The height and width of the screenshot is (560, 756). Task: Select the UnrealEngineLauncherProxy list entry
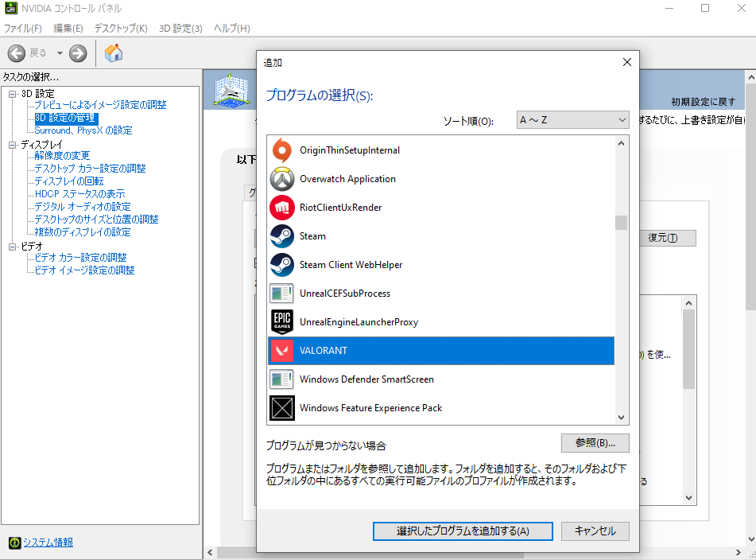pos(441,322)
